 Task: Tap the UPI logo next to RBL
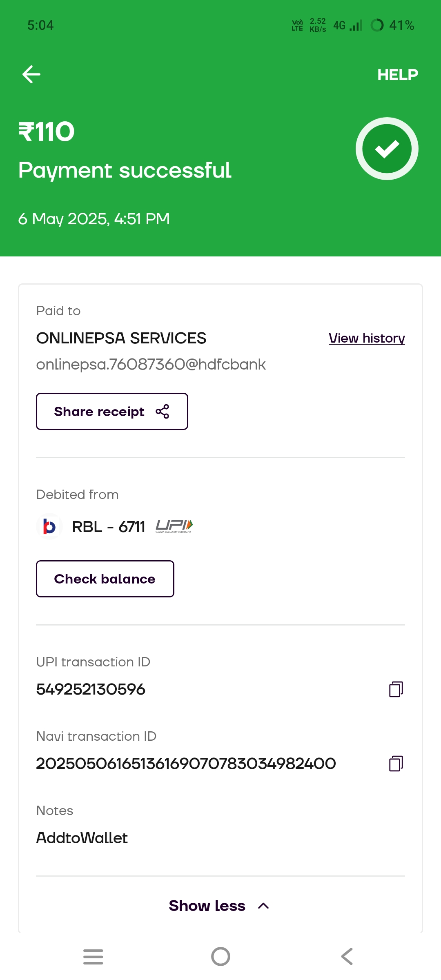pos(174,526)
